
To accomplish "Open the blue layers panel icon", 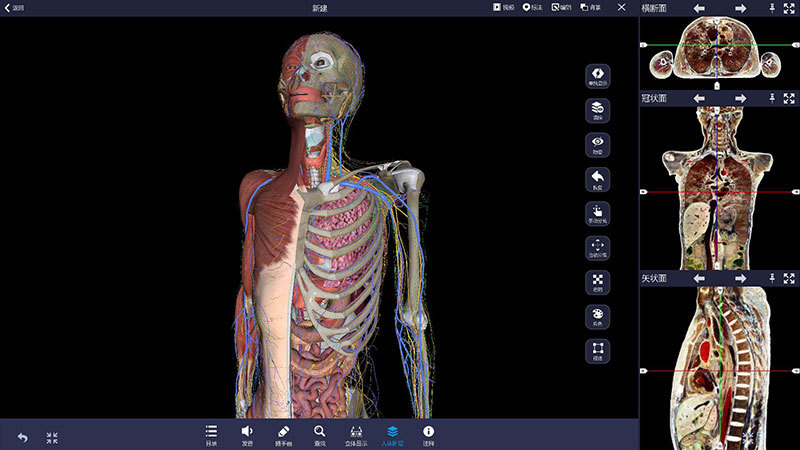I will [392, 436].
